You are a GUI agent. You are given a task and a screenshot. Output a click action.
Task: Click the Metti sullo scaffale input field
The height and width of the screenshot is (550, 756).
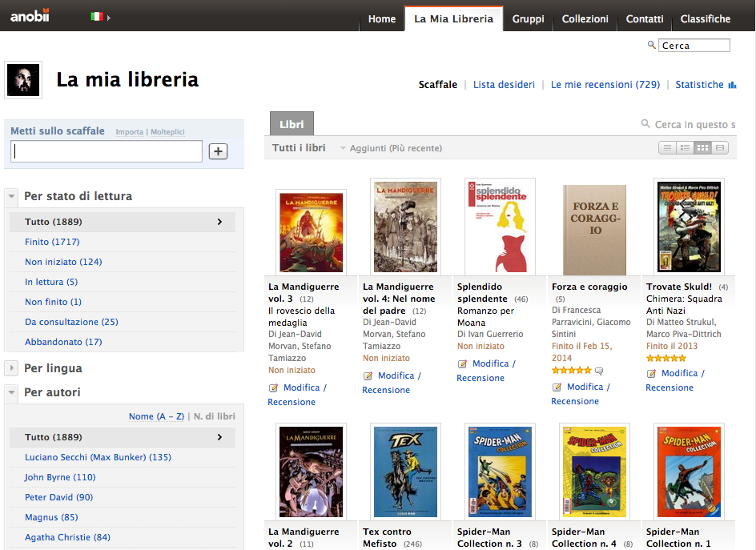coord(107,151)
